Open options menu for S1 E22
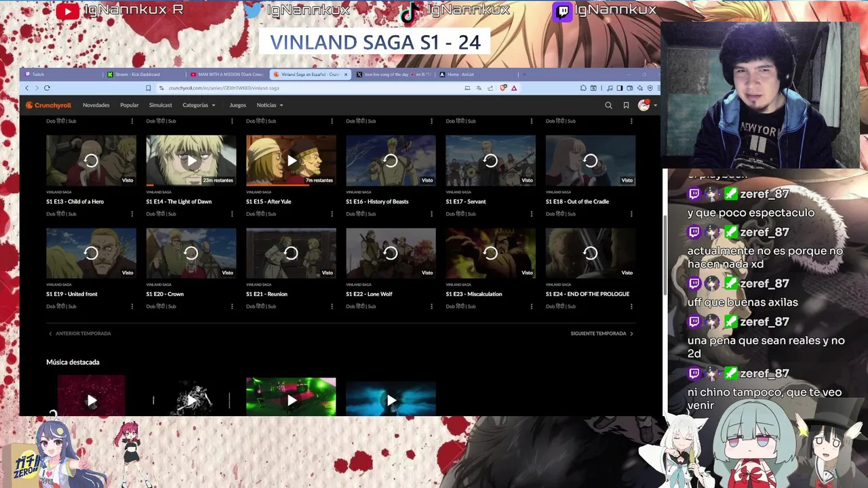The height and width of the screenshot is (488, 868). point(431,306)
